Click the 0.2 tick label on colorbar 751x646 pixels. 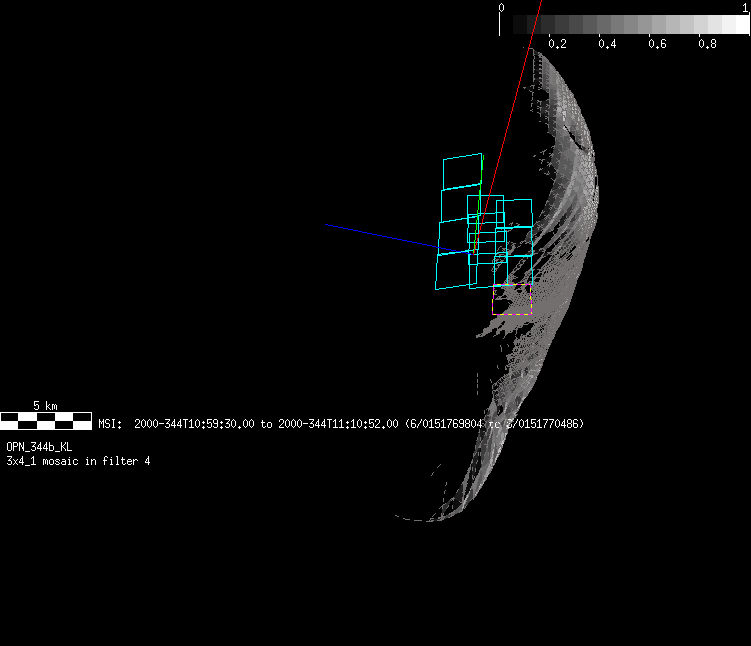(x=557, y=45)
